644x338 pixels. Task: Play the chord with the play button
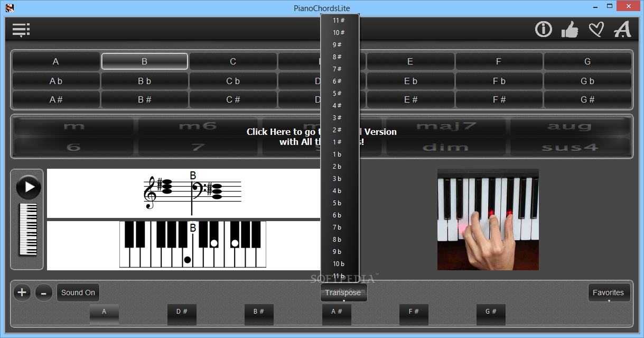(29, 187)
